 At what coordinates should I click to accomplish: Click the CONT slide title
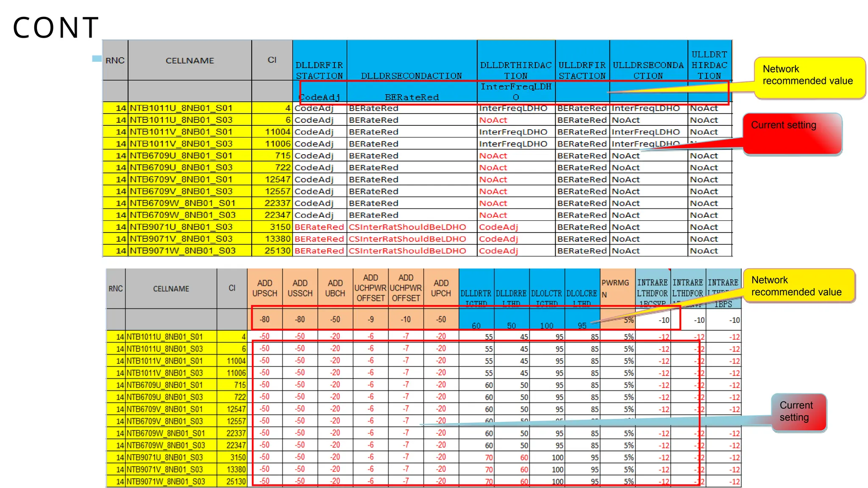[x=56, y=28]
